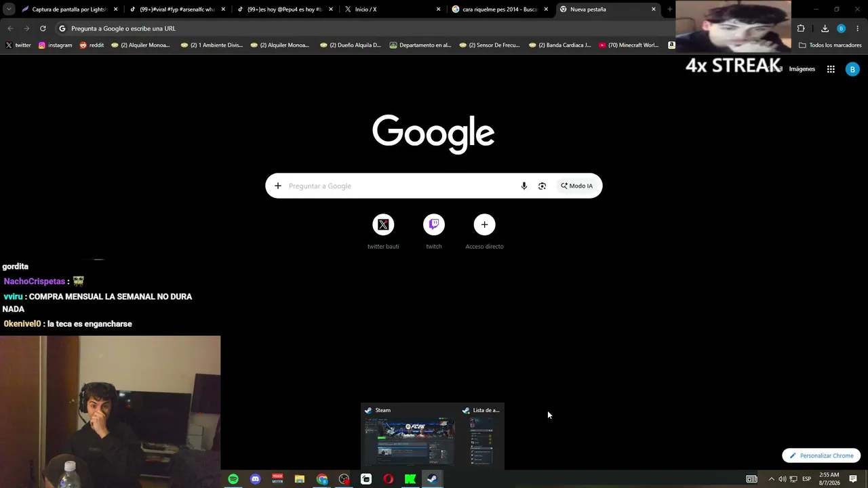Reload the current page
This screenshot has height=488, width=868.
click(43, 28)
